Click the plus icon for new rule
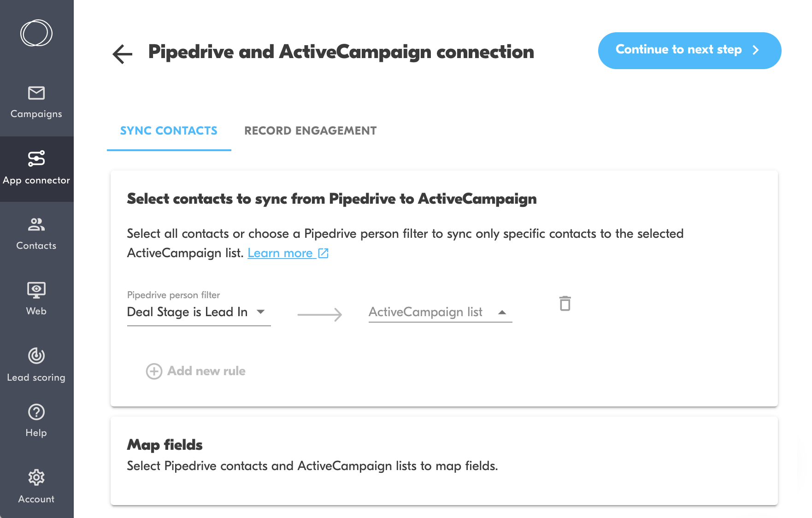The image size is (812, 518). pyautogui.click(x=154, y=371)
